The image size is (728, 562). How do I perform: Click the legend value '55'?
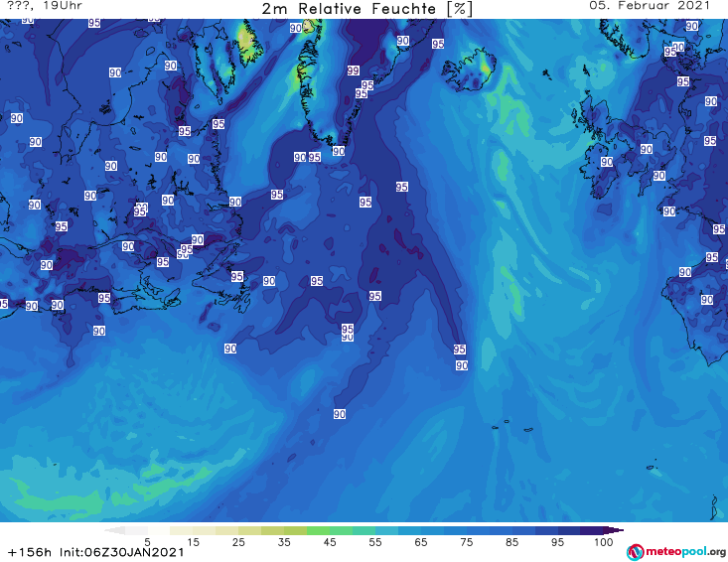pyautogui.click(x=375, y=542)
